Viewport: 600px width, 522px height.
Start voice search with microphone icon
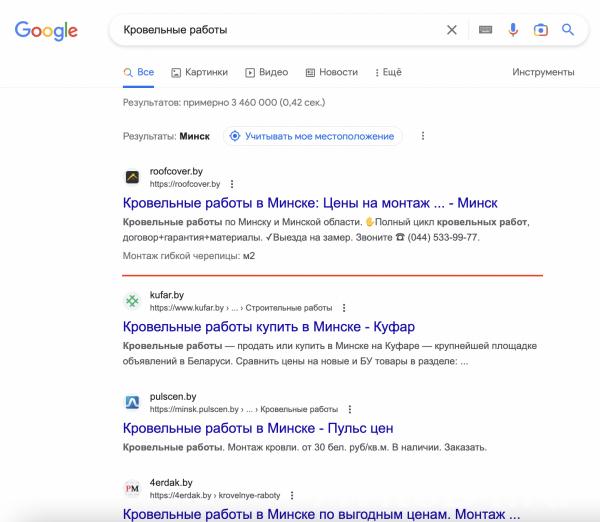tap(513, 30)
